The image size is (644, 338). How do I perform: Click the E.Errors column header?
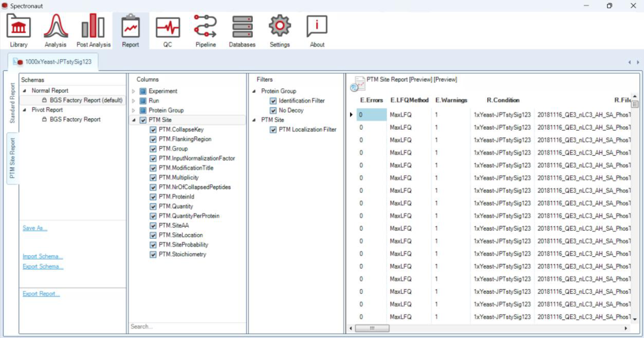(x=371, y=100)
